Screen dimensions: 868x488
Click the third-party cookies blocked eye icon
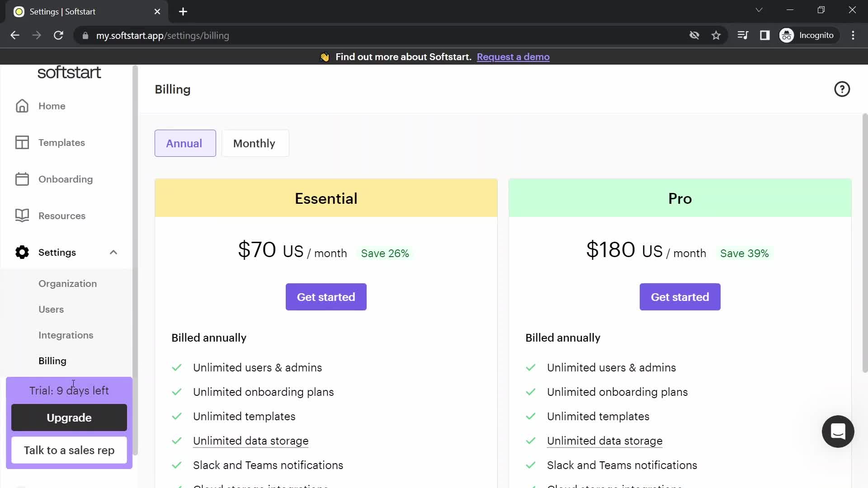(694, 35)
